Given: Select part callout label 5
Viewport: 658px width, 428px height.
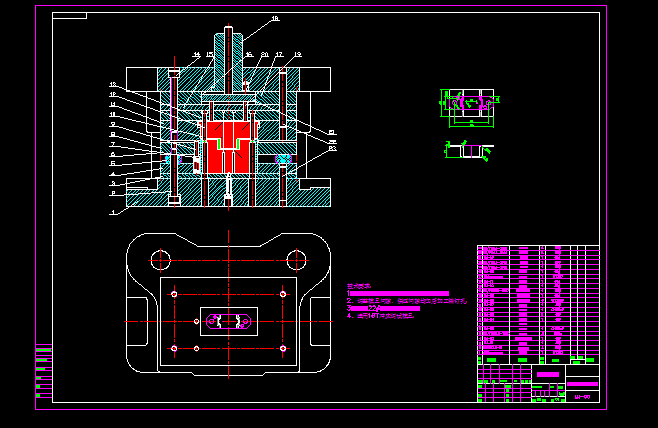Looking at the screenshot, I should click(x=113, y=164).
